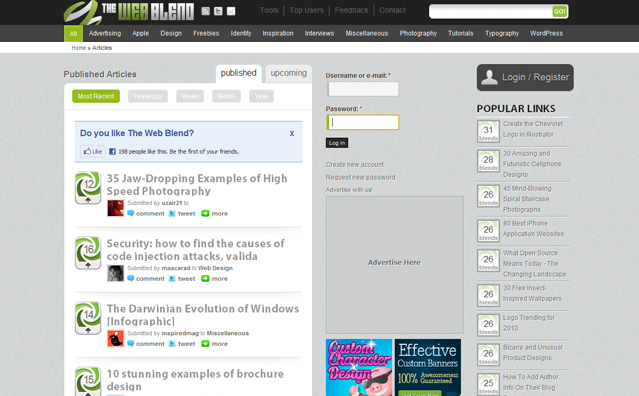Open 'Logo Trending for 2010' popular link
Viewport: 639px width, 396px height.
point(529,323)
